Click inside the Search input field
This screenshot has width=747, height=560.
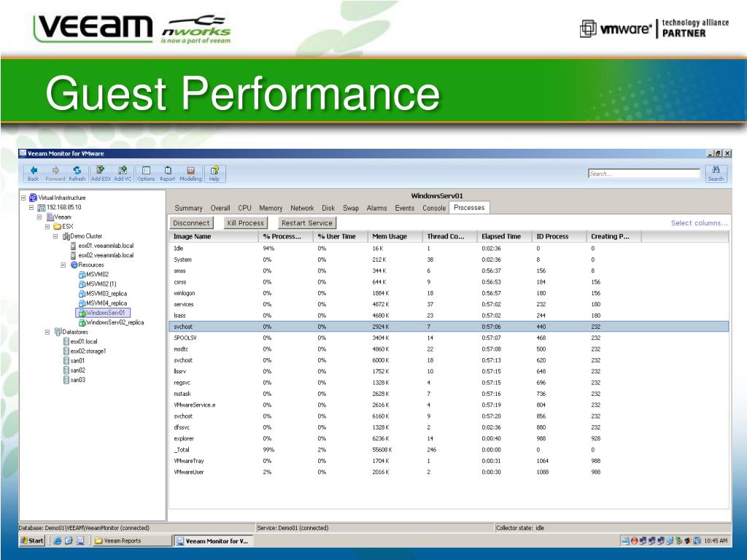click(643, 174)
